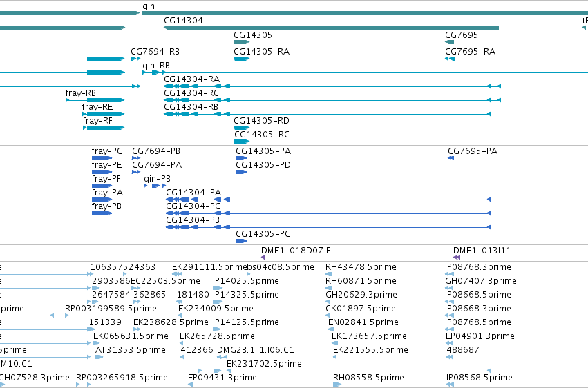Select protein CG14304-PC
The image size is (588, 388).
click(193, 206)
